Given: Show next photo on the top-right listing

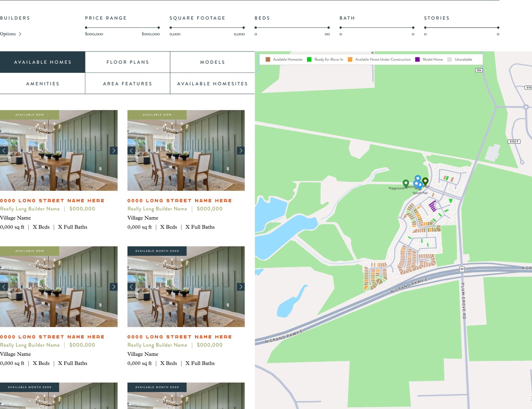Looking at the screenshot, I should pyautogui.click(x=241, y=151).
